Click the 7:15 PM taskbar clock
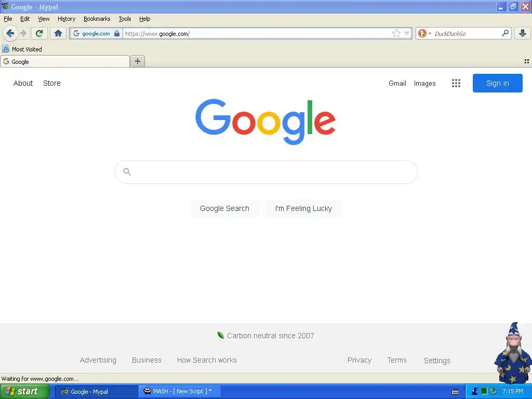The height and width of the screenshot is (399, 532). click(513, 391)
